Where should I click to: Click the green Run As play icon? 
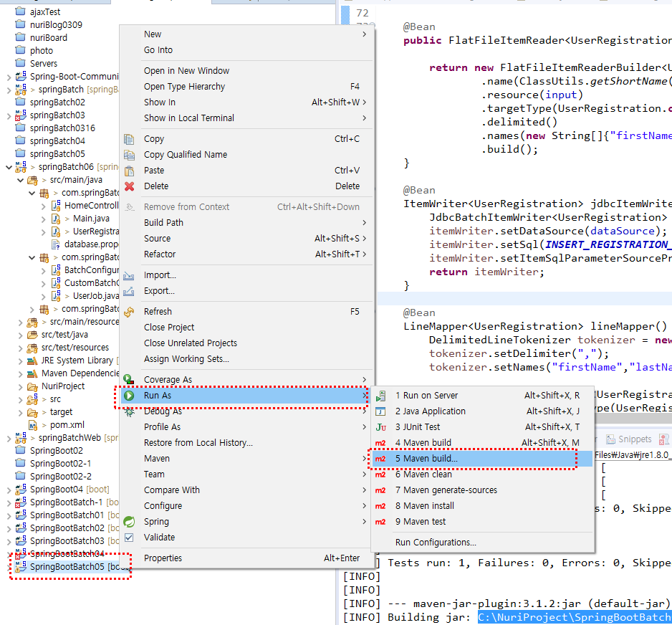coord(129,395)
